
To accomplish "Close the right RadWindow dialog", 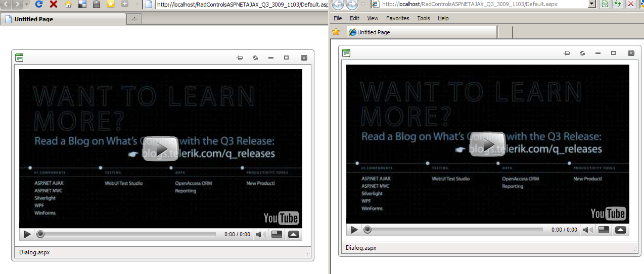I will coord(631,53).
